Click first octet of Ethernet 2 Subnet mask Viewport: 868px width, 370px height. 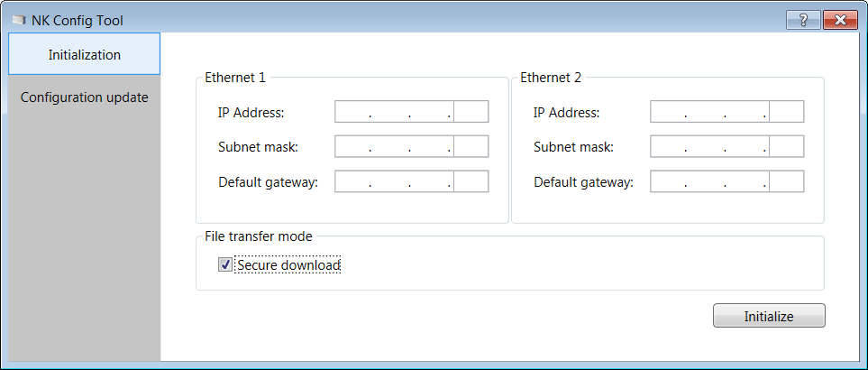coord(668,147)
